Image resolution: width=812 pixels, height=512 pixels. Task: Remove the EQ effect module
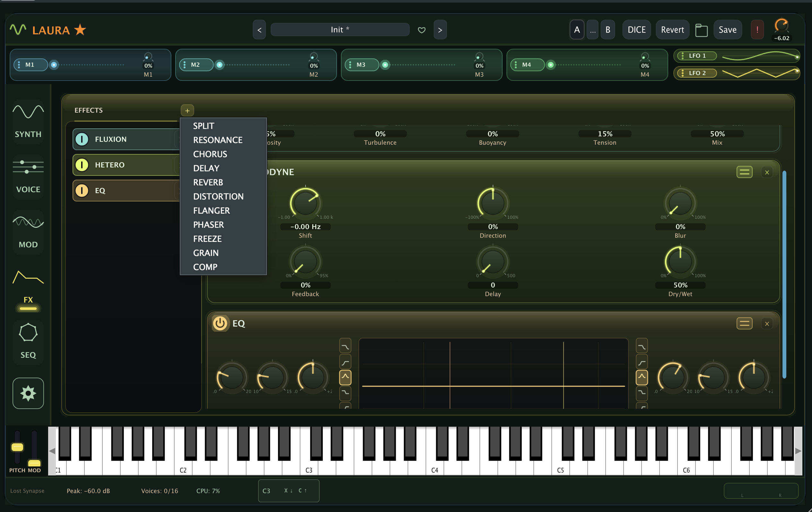point(767,324)
